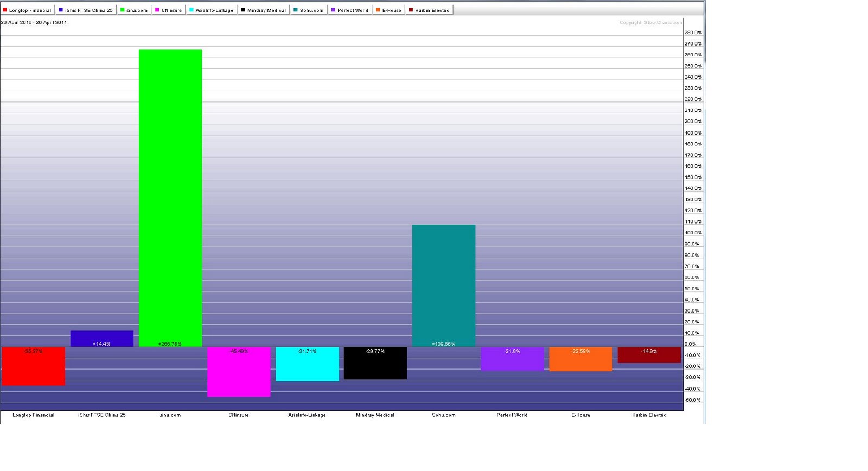
Task: Click the Perfect World x-axis label
Action: pos(512,415)
